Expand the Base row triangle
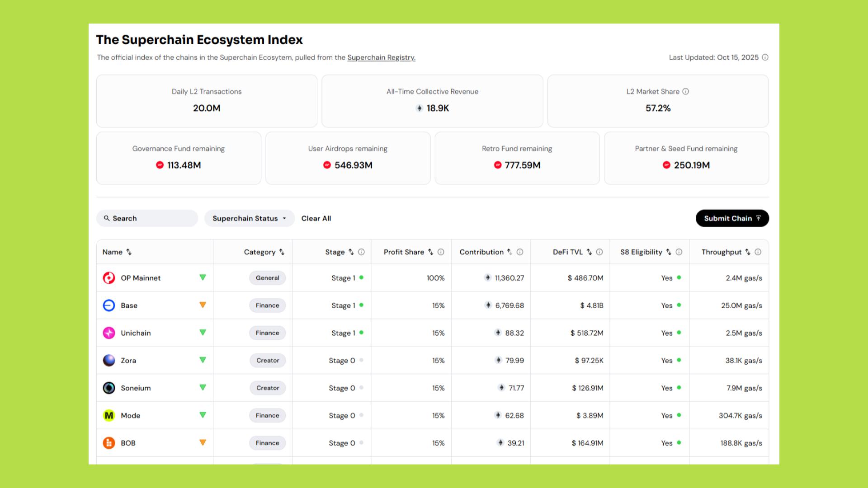 tap(203, 305)
